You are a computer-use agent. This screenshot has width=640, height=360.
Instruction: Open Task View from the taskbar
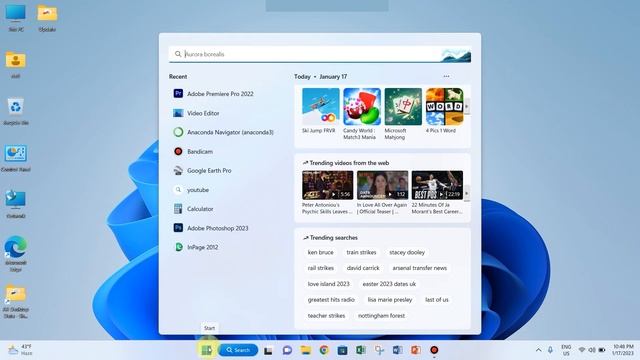268,350
